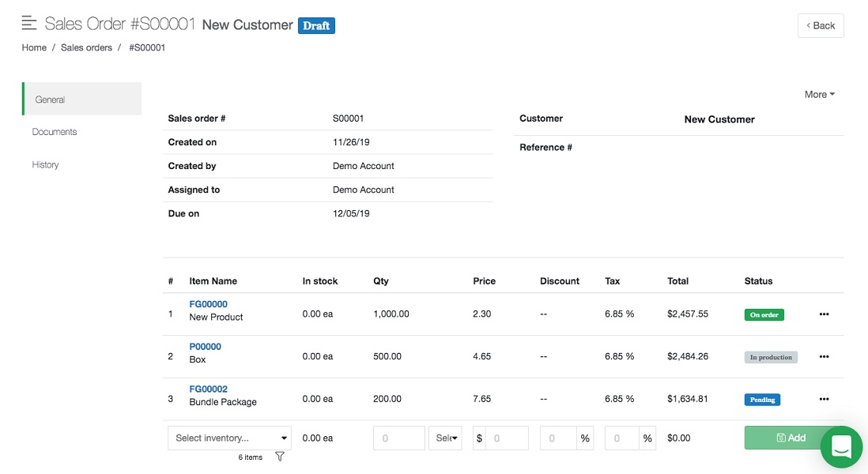
Task: Open the Select inventory dropdown
Action: [229, 438]
